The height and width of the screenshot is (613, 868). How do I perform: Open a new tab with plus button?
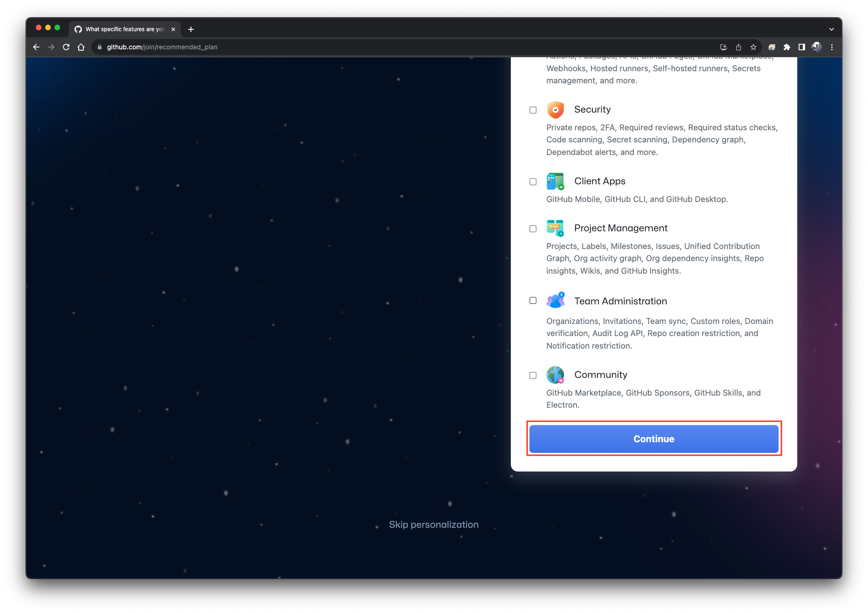click(x=190, y=29)
